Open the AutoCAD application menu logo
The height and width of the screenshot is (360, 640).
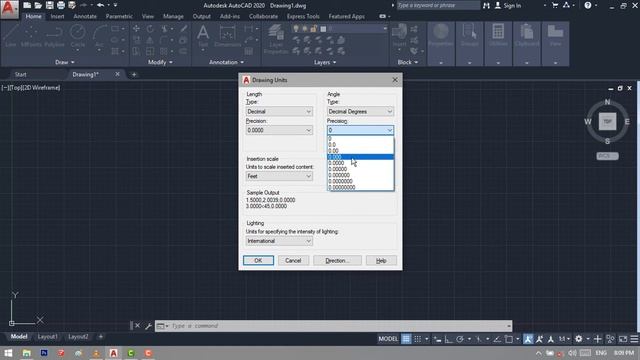click(x=9, y=9)
